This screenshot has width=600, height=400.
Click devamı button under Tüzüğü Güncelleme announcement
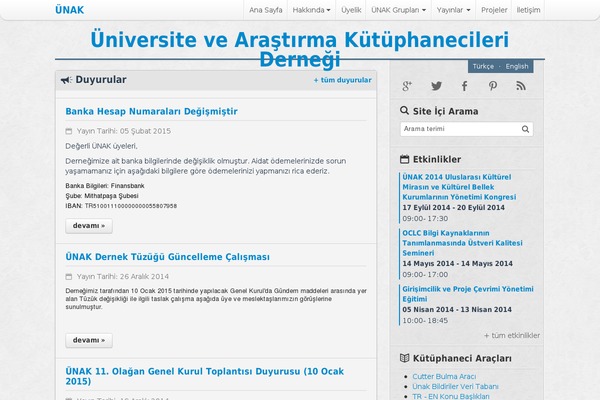89,340
